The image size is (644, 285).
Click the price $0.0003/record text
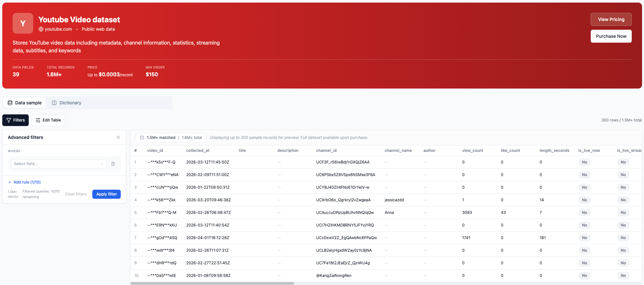pos(116,75)
